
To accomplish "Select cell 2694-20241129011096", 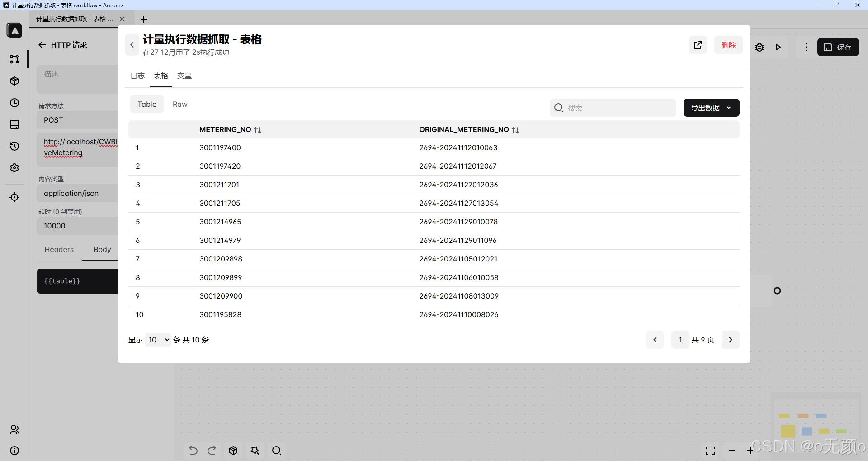I will pyautogui.click(x=458, y=240).
